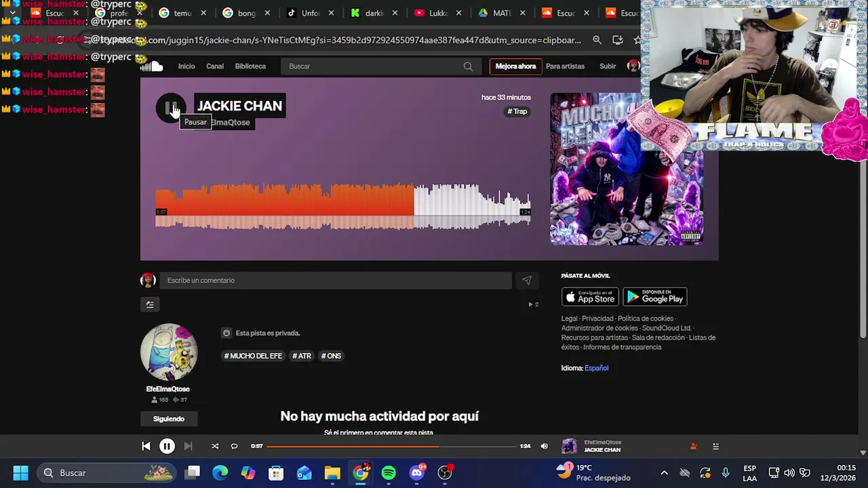868x488 pixels.
Task: Toggle repeat in player bar
Action: pyautogui.click(x=234, y=446)
